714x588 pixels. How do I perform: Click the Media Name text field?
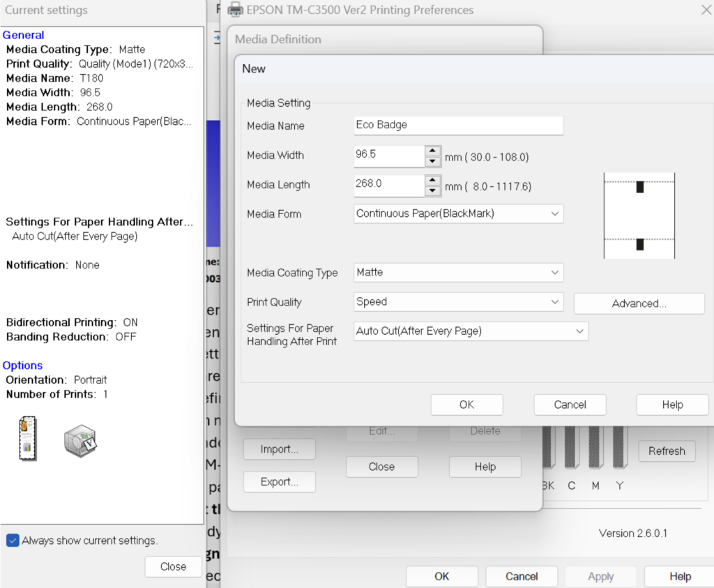(458, 126)
